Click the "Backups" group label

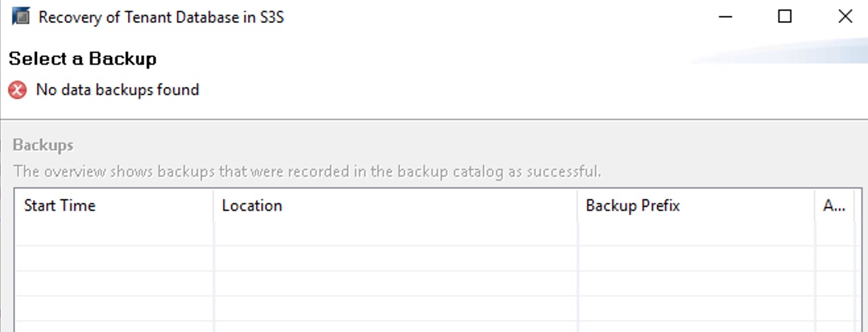click(x=43, y=145)
